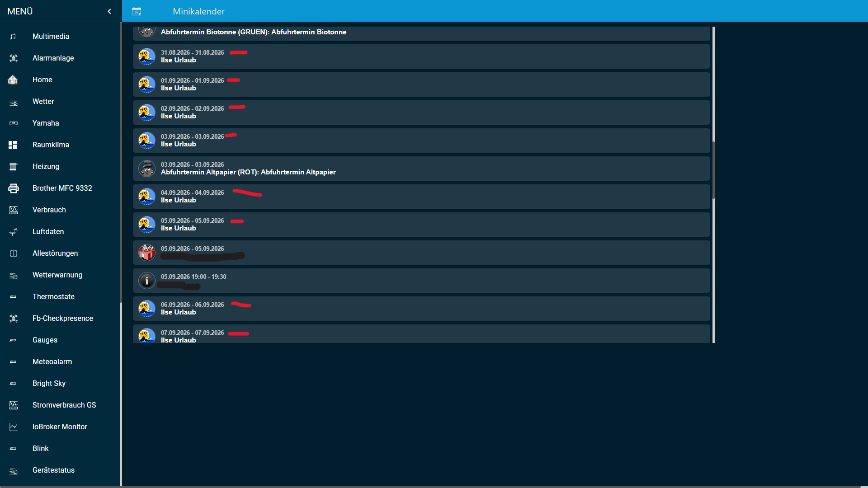The height and width of the screenshot is (488, 868).
Task: Click the ioBroker Monitor line graph icon
Action: pos(14,427)
